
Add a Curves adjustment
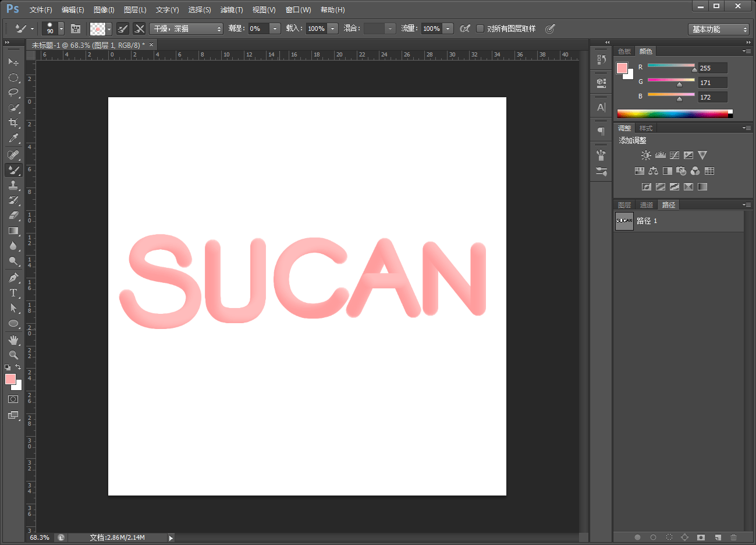pos(675,155)
